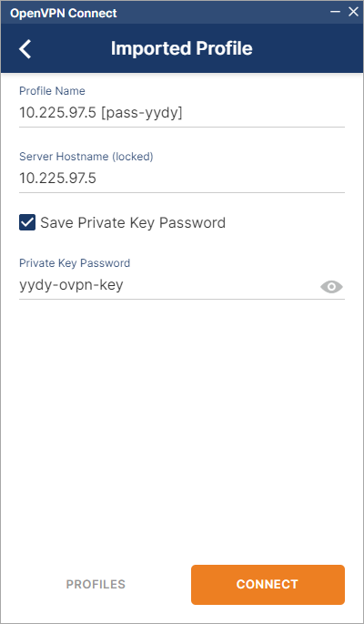Click the 'Save Private Key Password' label text
The width and height of the screenshot is (364, 624).
pos(133,222)
